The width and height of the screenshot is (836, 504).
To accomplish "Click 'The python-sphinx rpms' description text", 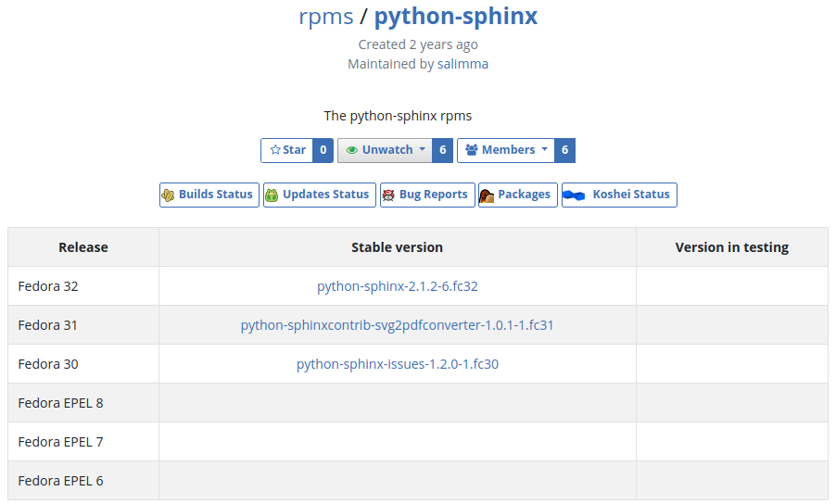I will click(x=398, y=116).
